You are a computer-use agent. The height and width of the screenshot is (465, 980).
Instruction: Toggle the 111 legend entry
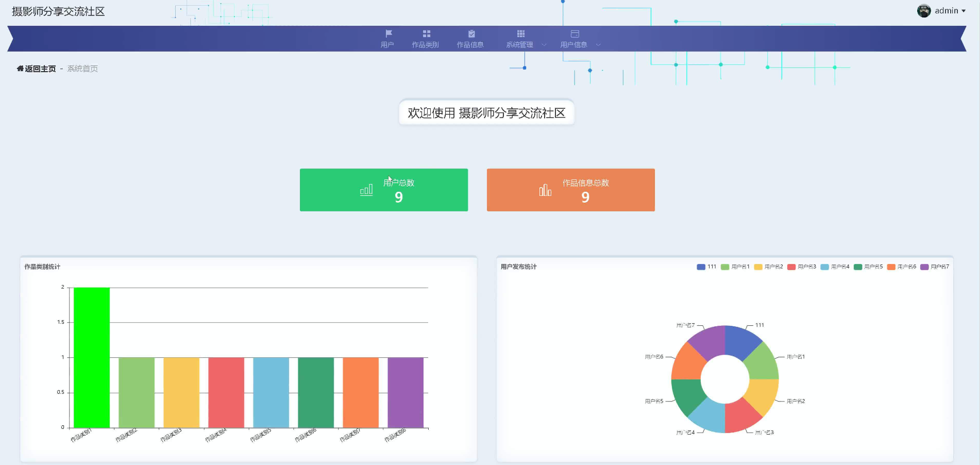click(706, 267)
